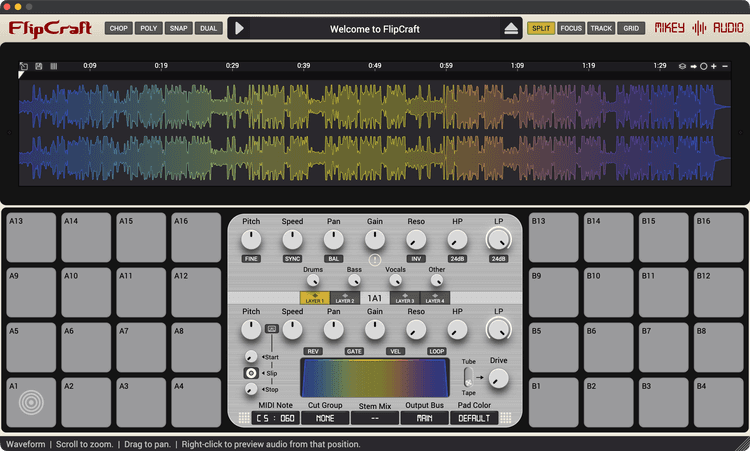Toggle SNAP mode
This screenshot has height=451, width=750.
[178, 28]
